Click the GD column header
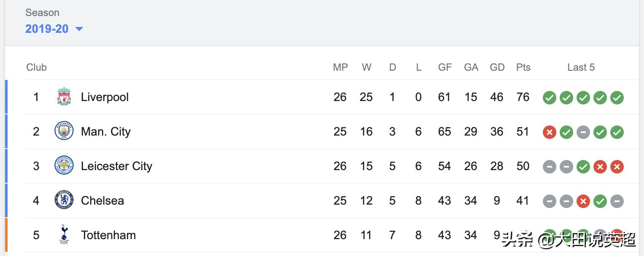The image size is (644, 256). click(497, 67)
